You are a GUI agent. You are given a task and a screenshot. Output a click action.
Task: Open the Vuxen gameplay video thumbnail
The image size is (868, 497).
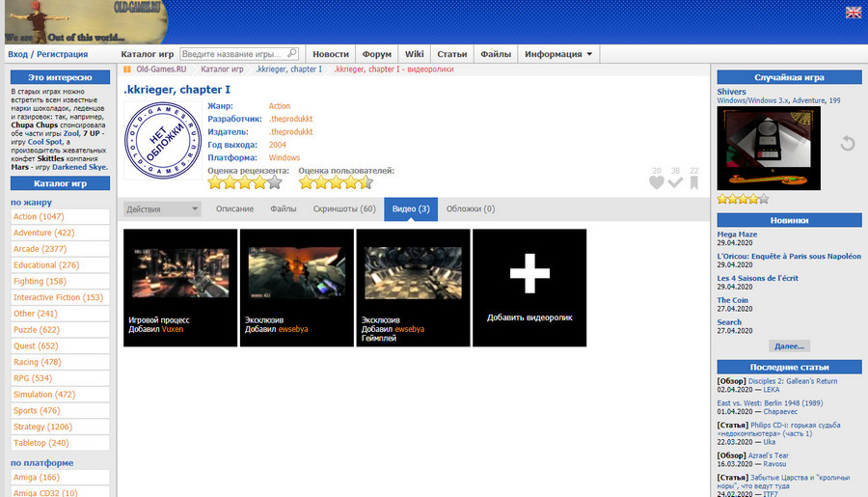pyautogui.click(x=180, y=273)
